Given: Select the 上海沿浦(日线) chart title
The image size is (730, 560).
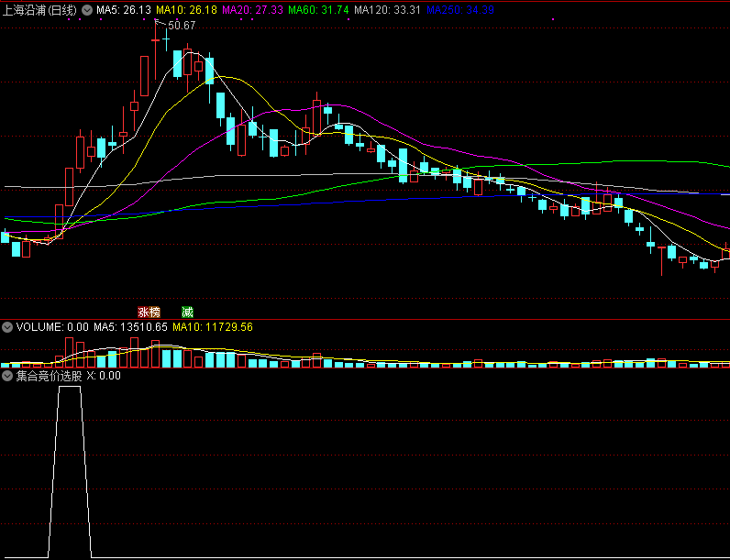Looking at the screenshot, I should (x=39, y=10).
